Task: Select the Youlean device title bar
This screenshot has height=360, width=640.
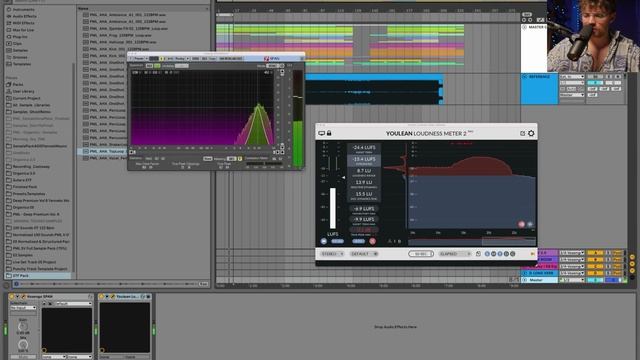Action: [125, 297]
